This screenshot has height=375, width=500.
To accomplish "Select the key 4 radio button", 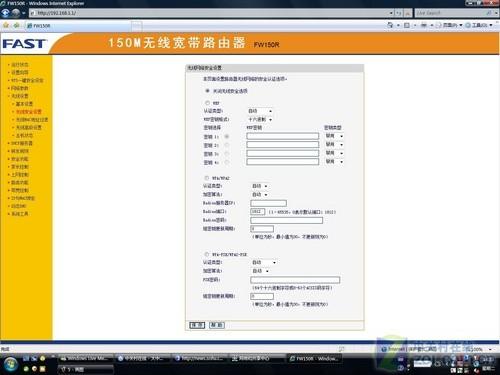I will [x=227, y=162].
